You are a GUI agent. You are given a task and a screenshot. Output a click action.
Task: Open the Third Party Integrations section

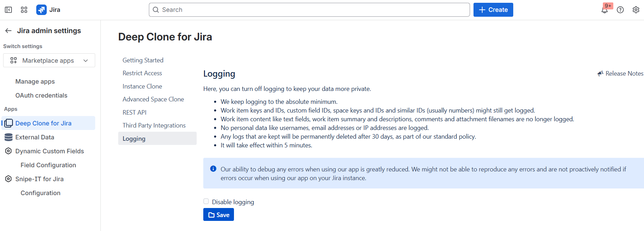click(x=154, y=125)
